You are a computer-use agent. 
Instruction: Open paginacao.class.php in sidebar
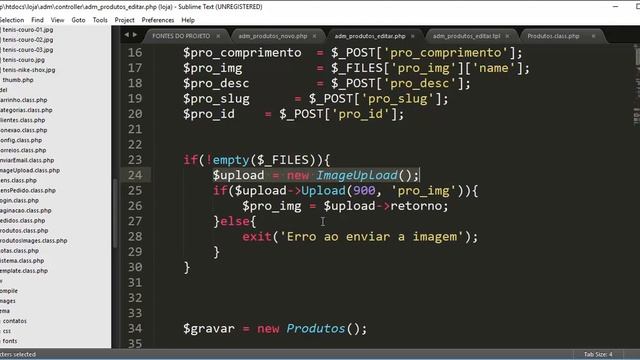pos(26,210)
